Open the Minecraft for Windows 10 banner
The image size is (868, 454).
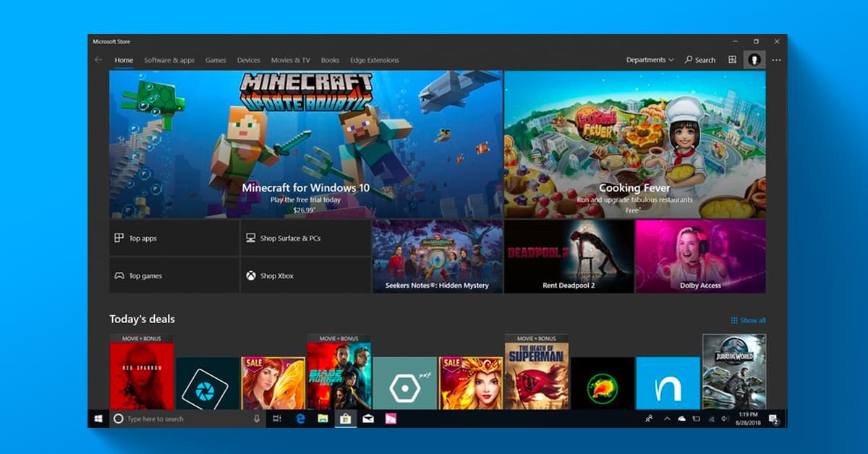pyautogui.click(x=306, y=144)
